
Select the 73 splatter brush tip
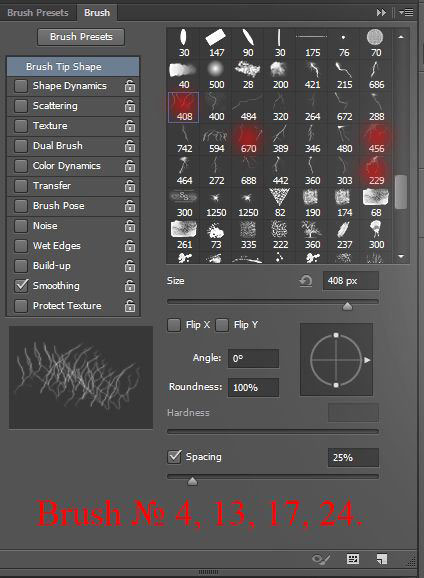tap(216, 236)
